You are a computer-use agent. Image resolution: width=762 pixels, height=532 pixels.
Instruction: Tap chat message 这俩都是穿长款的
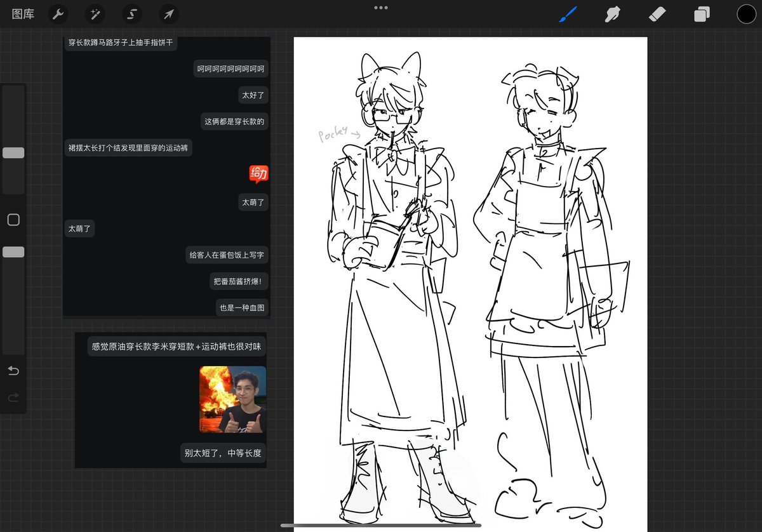click(x=234, y=121)
